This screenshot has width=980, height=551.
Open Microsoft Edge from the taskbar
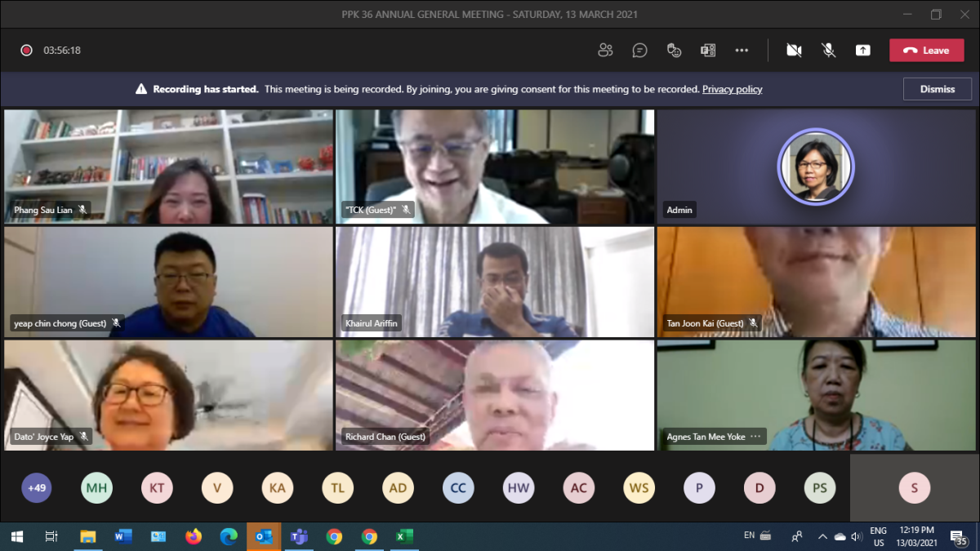tap(229, 536)
